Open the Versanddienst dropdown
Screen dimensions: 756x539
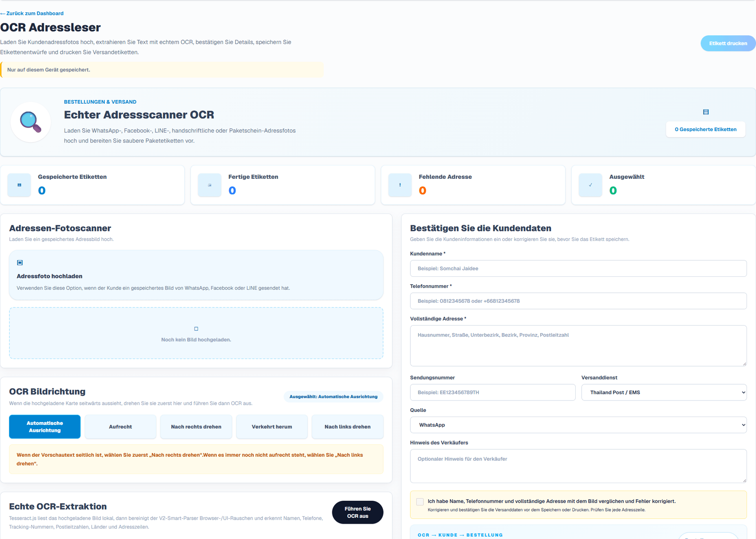(664, 393)
